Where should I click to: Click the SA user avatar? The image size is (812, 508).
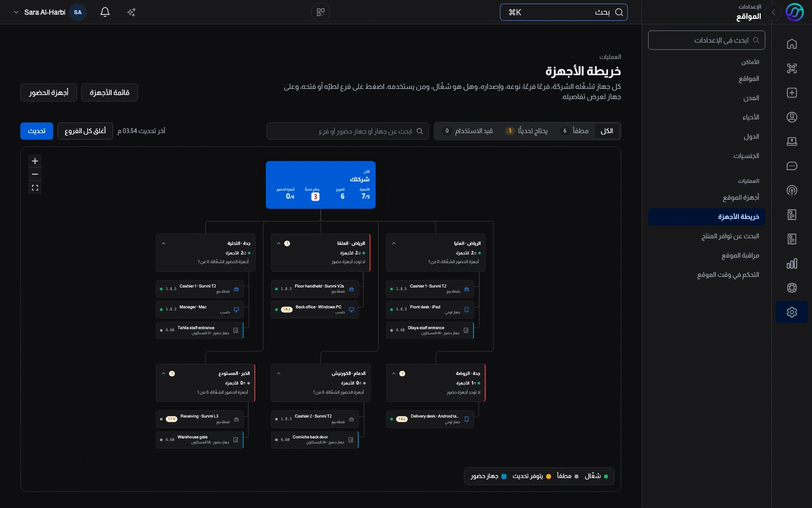tap(78, 12)
